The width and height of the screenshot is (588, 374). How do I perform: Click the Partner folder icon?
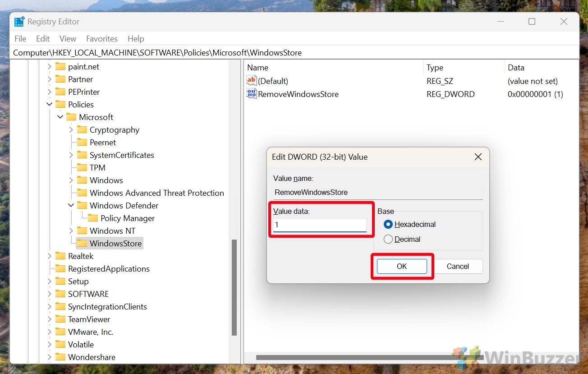(x=60, y=79)
